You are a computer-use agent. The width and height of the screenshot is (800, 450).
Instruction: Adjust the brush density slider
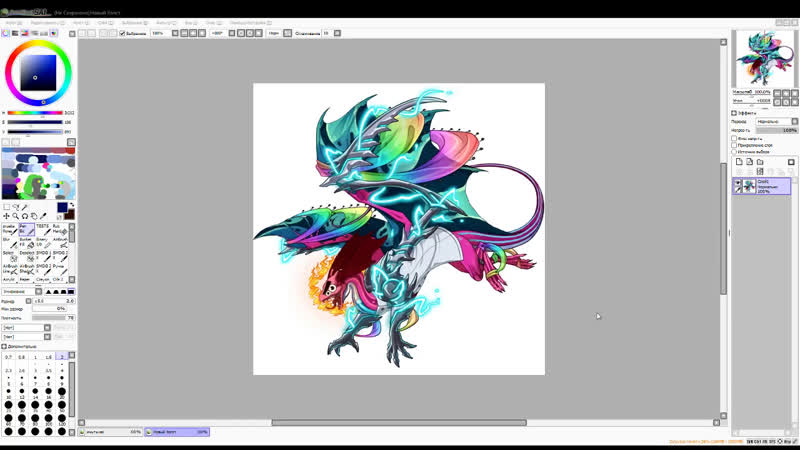click(53, 317)
